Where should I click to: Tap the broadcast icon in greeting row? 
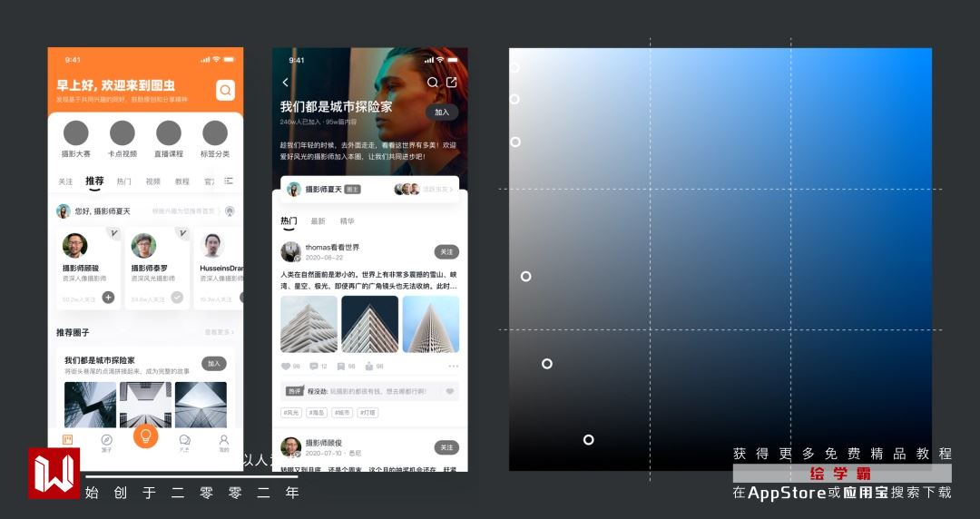pos(230,211)
